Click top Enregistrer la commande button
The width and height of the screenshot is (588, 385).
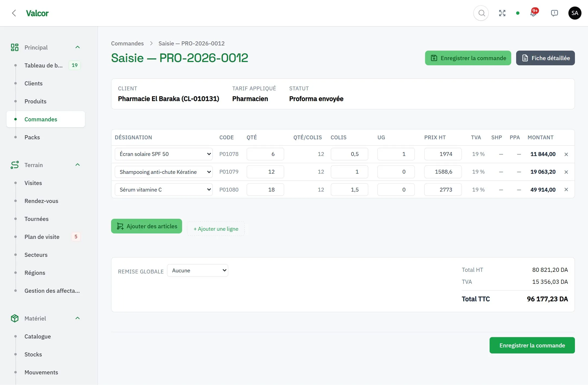point(468,58)
